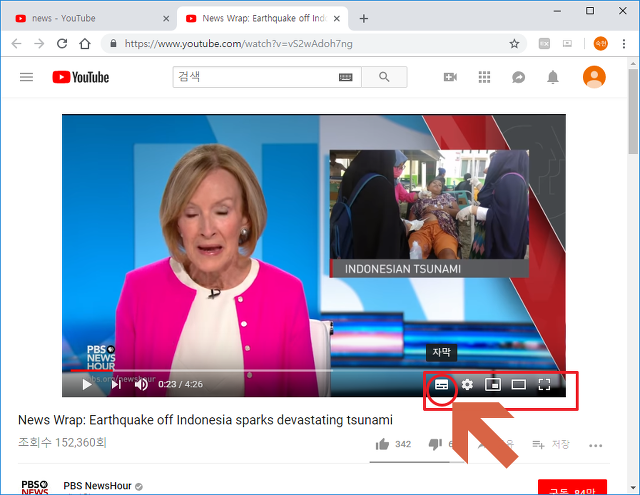Open video player settings gear
The height and width of the screenshot is (495, 640).
click(467, 384)
